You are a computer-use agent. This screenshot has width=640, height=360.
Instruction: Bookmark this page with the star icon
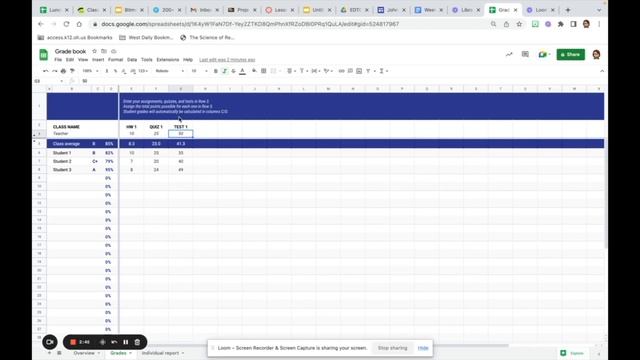click(519, 24)
